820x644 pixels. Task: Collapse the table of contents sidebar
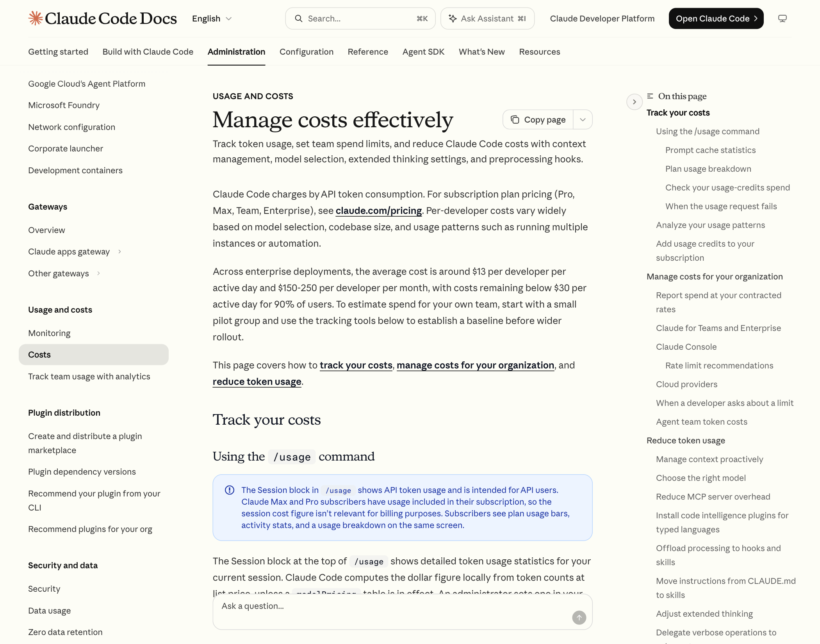click(x=635, y=102)
